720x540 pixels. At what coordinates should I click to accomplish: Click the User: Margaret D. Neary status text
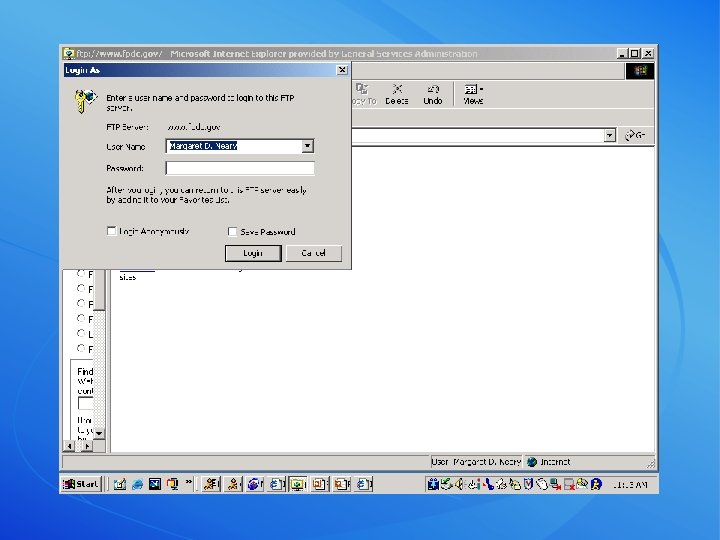point(476,462)
